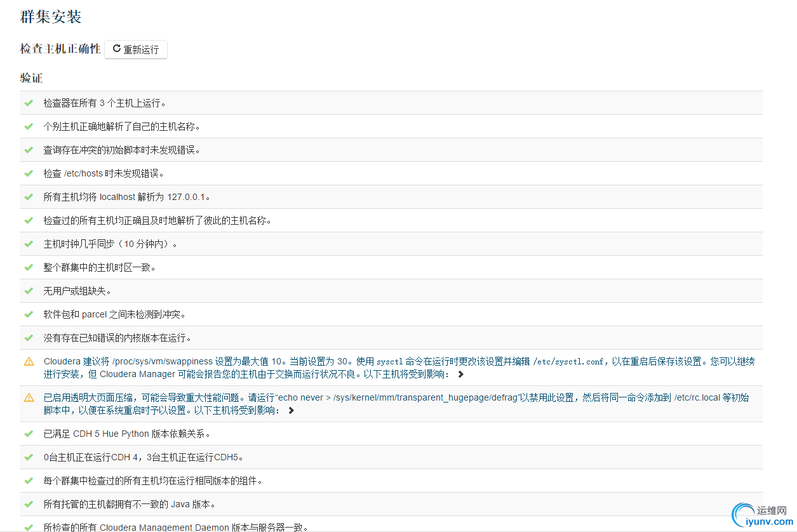Click green check beside 软件包和 parcel 之间未检测到冲突

click(29, 314)
